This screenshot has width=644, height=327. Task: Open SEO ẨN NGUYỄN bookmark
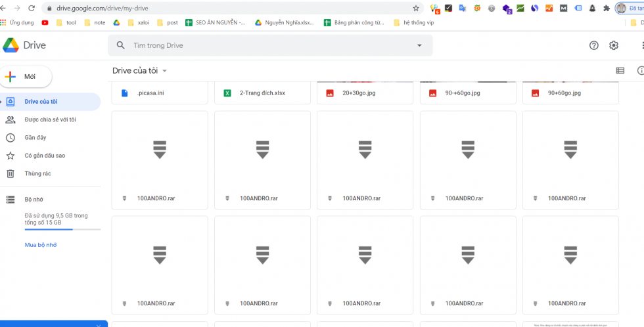point(216,23)
